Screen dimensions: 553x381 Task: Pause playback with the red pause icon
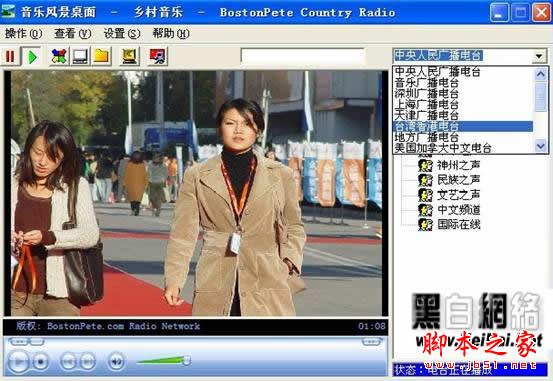pos(10,57)
